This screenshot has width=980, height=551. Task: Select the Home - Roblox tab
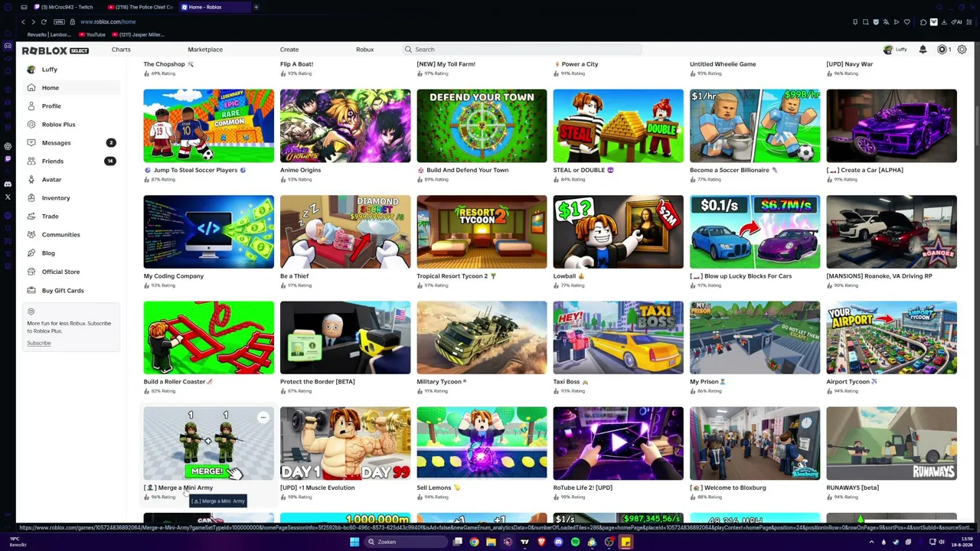click(214, 8)
